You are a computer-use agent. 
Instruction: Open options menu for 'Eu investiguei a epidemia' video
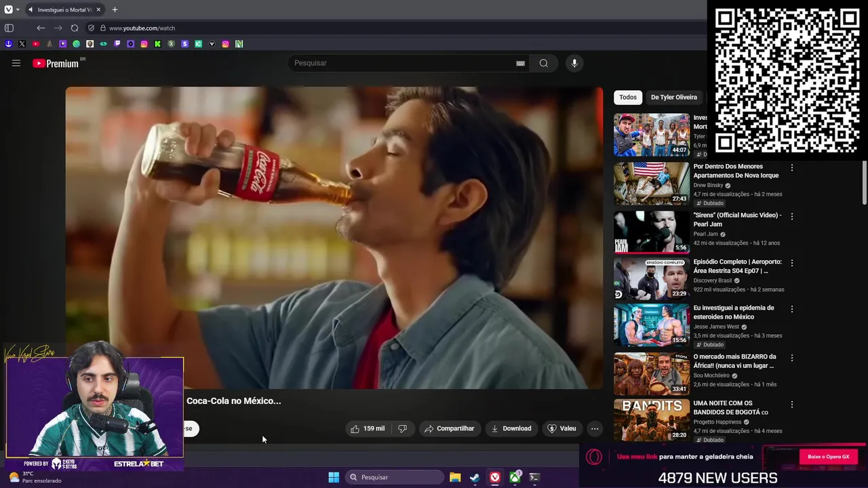pos(791,309)
